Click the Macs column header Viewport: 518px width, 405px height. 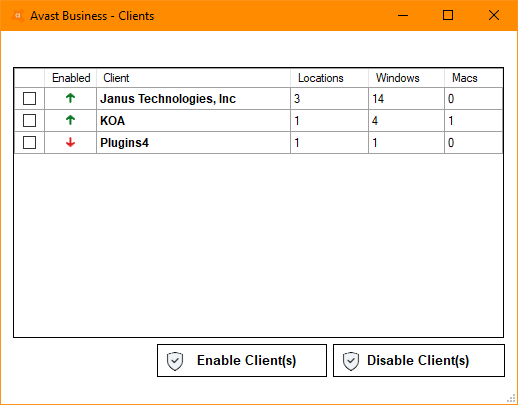point(473,78)
